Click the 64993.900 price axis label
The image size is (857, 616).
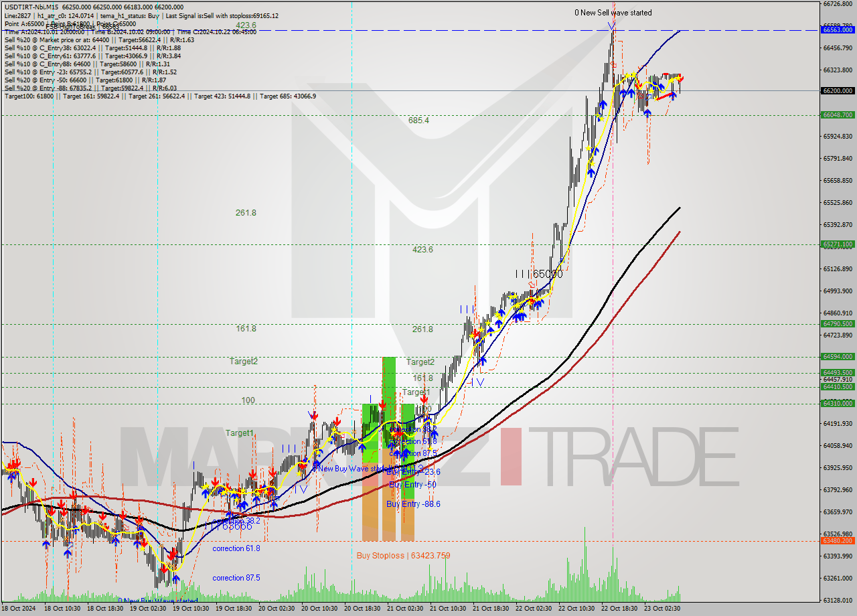click(x=838, y=291)
